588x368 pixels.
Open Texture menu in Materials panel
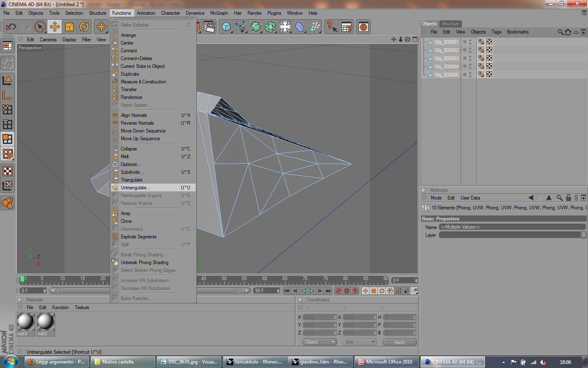pyautogui.click(x=82, y=307)
